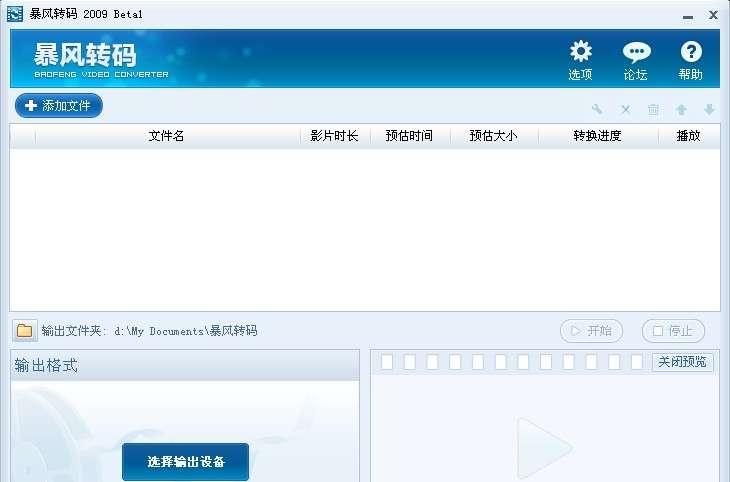This screenshot has width=730, height=482.
Task: Click the 播放 column header
Action: pos(689,136)
